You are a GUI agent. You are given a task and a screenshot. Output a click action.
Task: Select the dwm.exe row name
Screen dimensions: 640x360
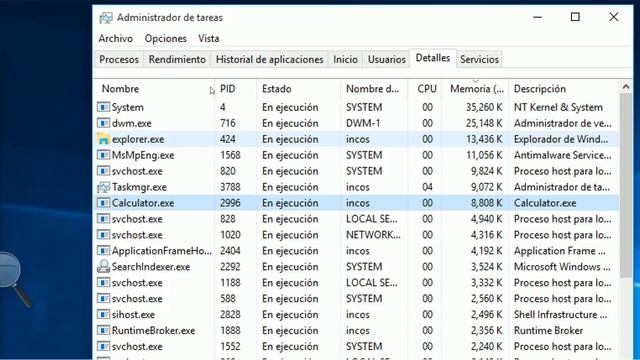coord(131,123)
